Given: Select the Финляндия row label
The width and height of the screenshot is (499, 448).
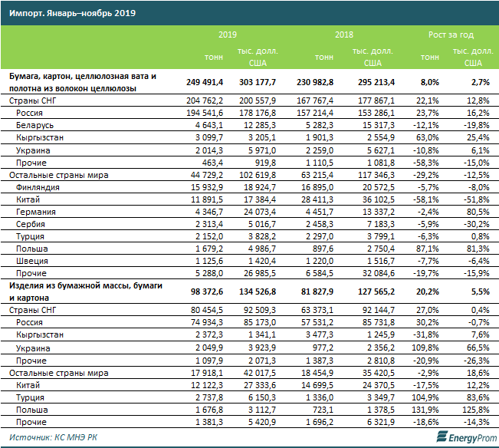Looking at the screenshot, I should (41, 187).
